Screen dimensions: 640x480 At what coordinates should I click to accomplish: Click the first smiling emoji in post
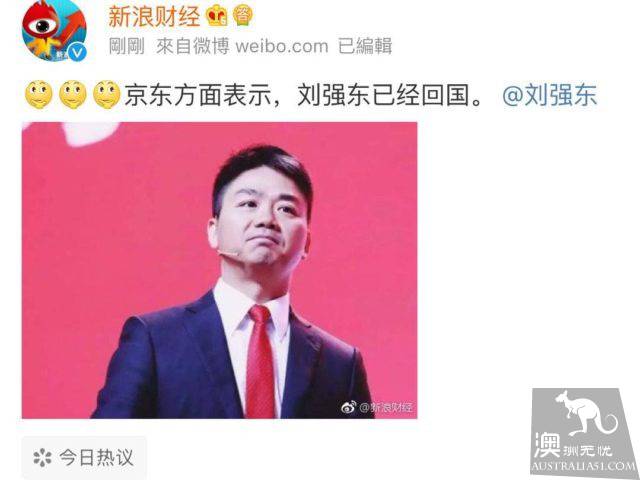(39, 95)
